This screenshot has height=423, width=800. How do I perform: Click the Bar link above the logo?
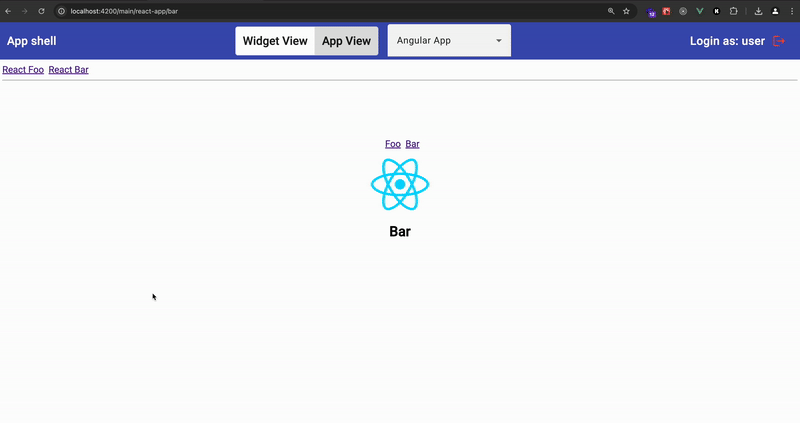412,144
